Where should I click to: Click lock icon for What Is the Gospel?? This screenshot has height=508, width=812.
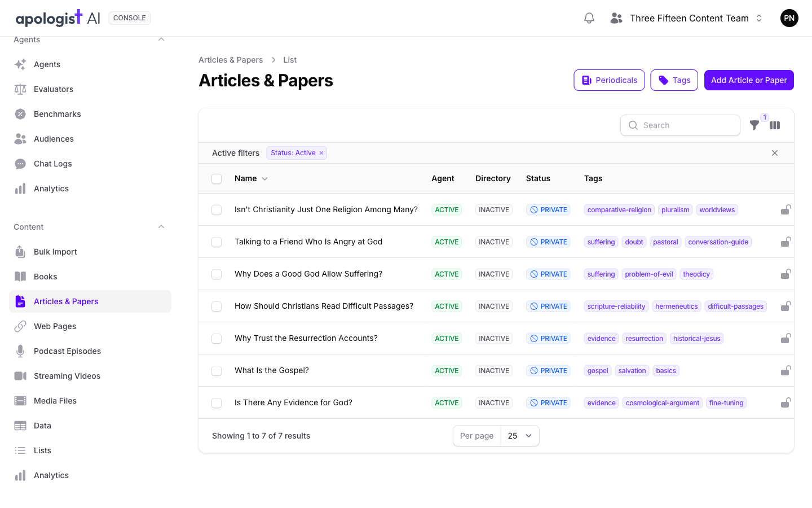(785, 370)
